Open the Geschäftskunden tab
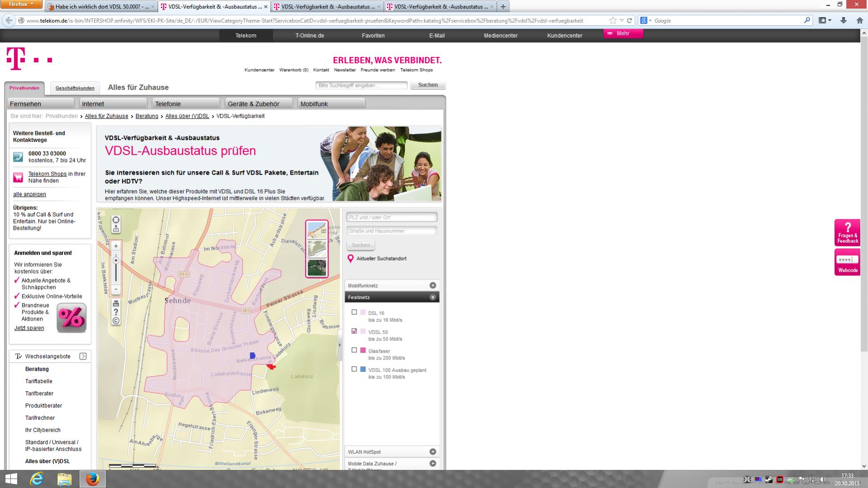This screenshot has width=868, height=488. pyautogui.click(x=75, y=88)
